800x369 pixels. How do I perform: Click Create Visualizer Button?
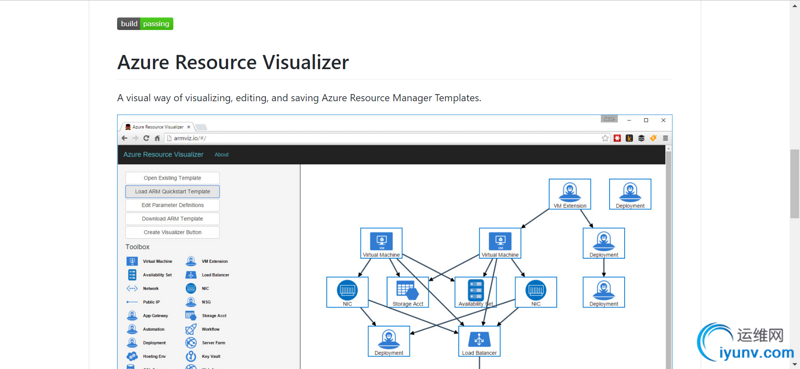[172, 232]
